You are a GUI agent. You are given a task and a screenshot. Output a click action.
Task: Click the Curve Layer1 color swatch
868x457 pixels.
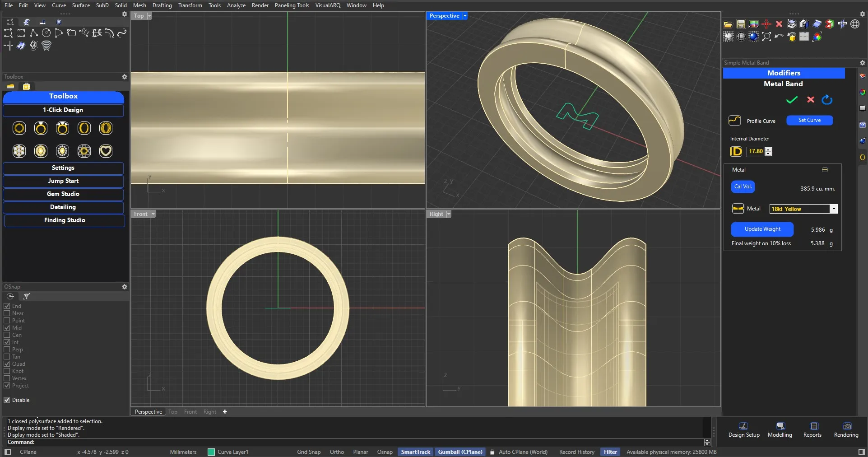(x=211, y=452)
